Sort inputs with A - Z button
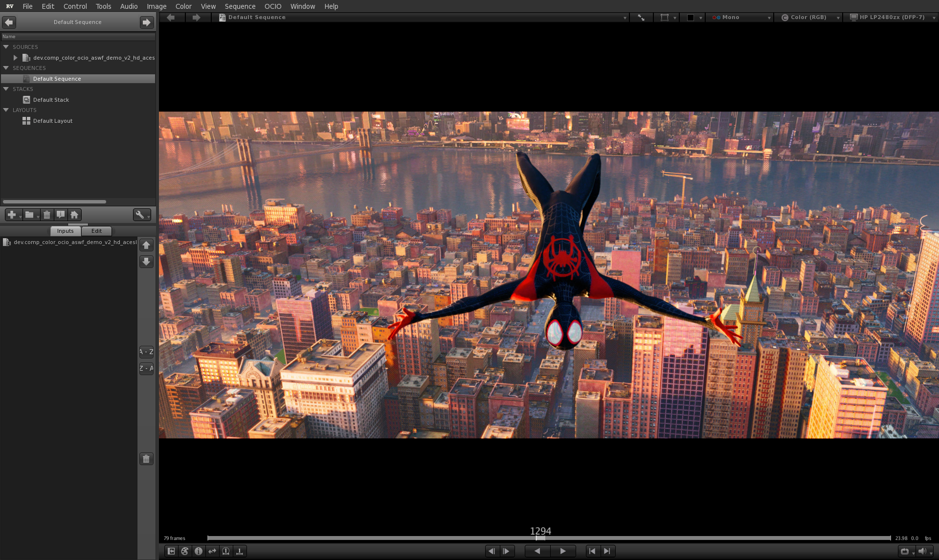Screen dimensions: 939x560 [146, 352]
